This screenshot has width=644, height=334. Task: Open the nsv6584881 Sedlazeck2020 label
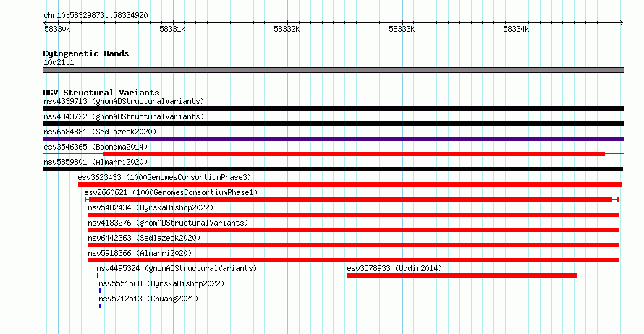coord(100,132)
